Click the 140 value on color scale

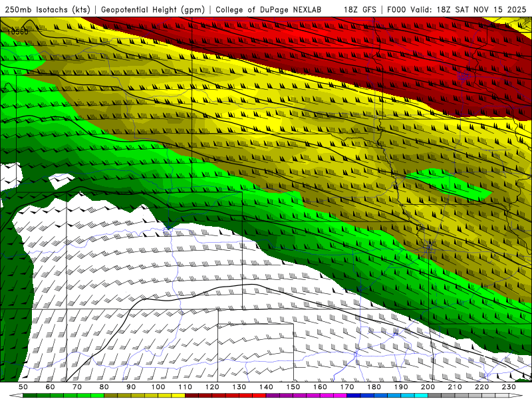coord(266,387)
